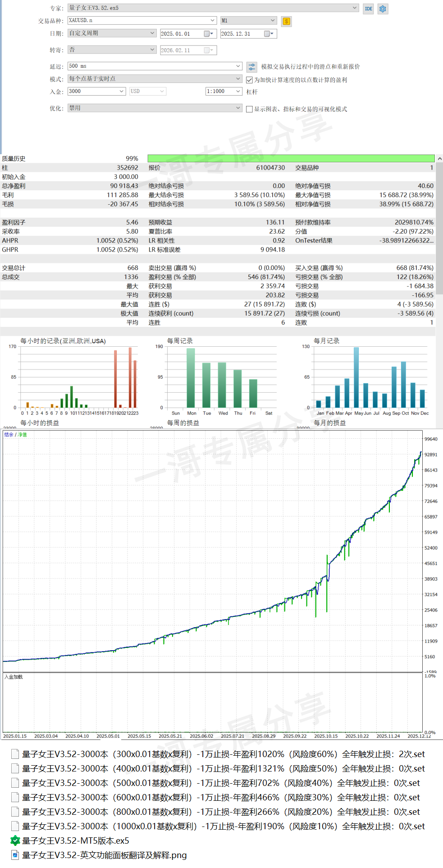
Task: Open the USD currency dropdown
Action: [148, 91]
